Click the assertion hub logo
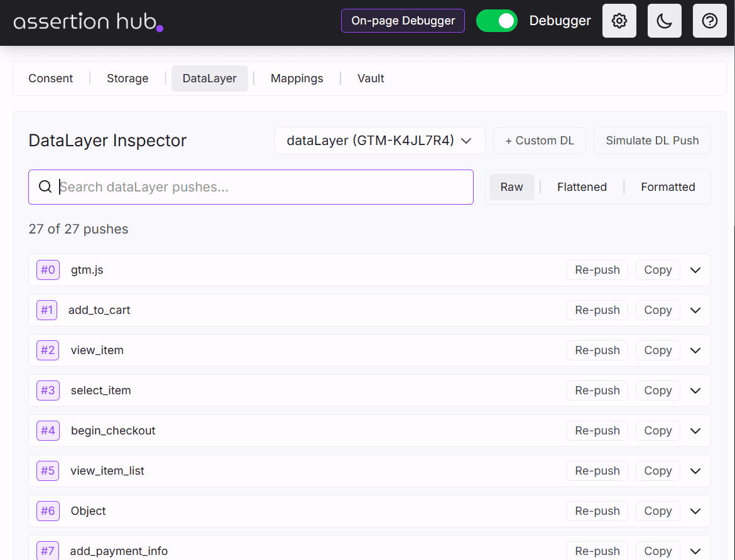The width and height of the screenshot is (735, 560). coord(88,21)
